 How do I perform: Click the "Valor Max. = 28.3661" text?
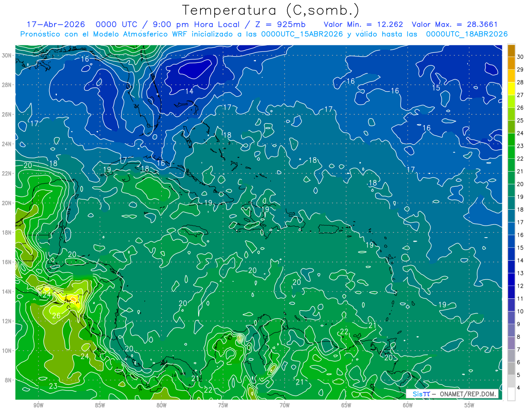[x=460, y=24]
